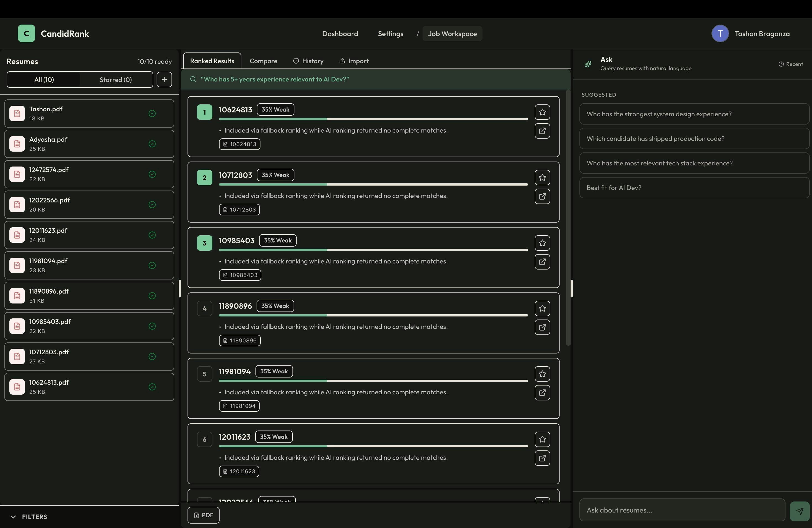Click the send message paper-plane icon

[799, 511]
